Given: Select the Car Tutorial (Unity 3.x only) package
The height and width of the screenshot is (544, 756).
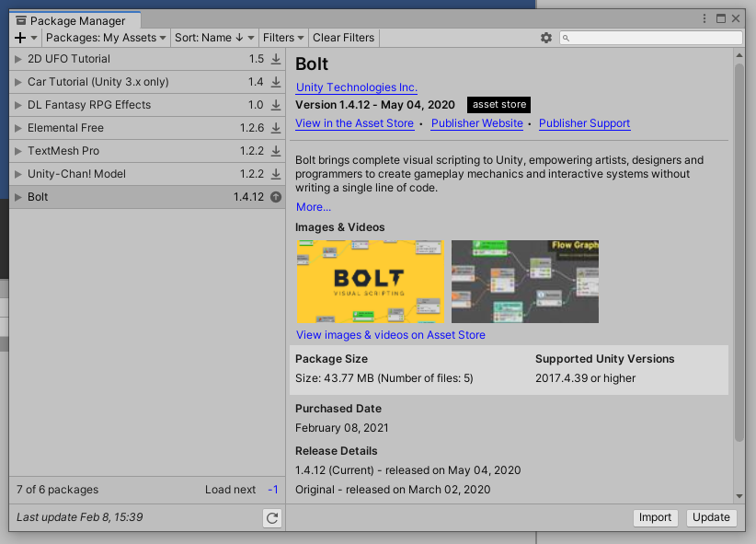Looking at the screenshot, I should coord(147,82).
